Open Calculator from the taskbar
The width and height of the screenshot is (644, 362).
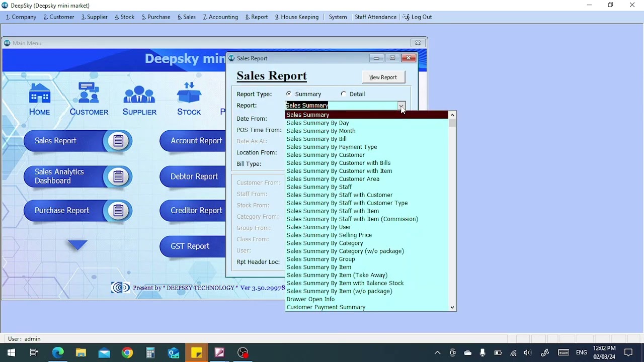(150, 352)
